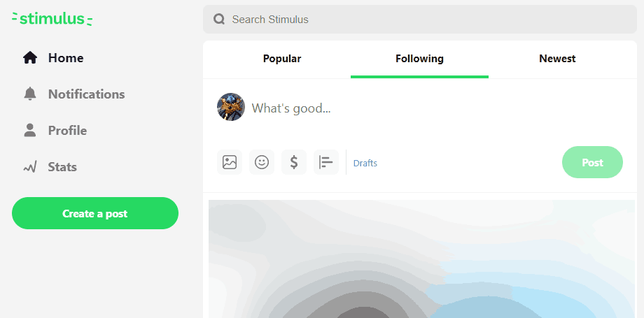Click the dollar sign icon
Viewport: 644px width, 318px height.
(x=294, y=162)
